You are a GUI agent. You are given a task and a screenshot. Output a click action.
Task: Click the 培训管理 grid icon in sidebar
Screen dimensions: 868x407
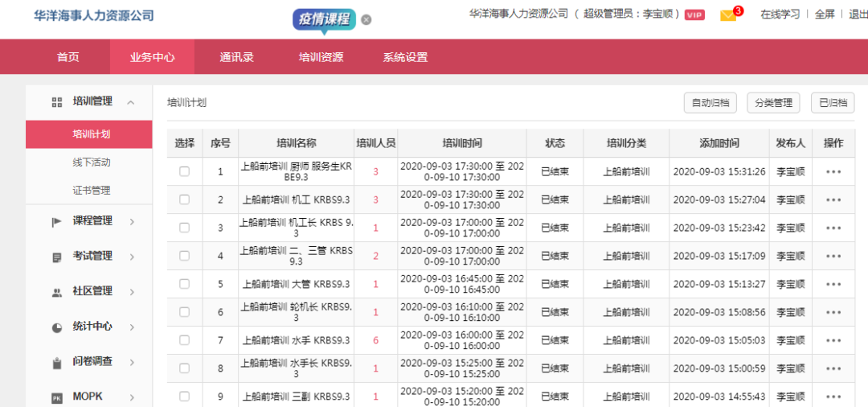[57, 102]
